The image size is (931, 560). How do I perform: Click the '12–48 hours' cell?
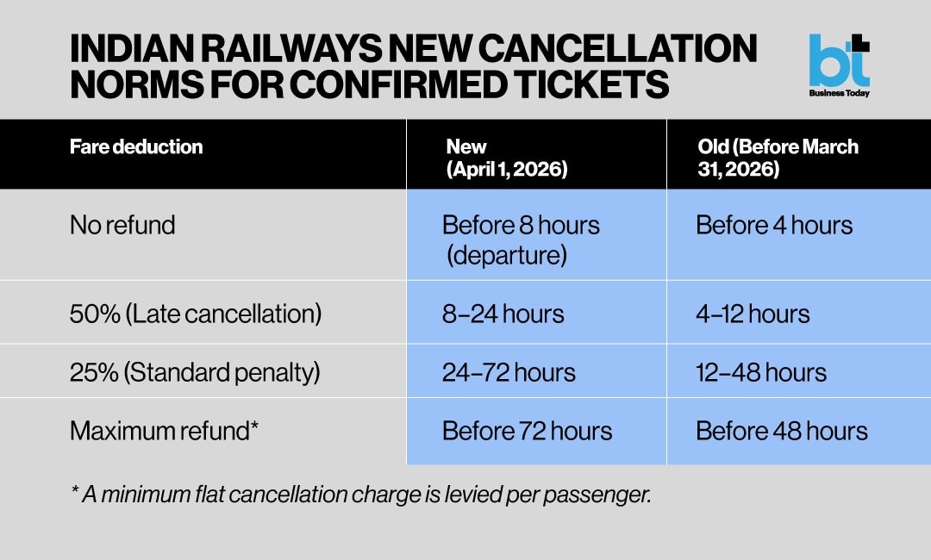(x=761, y=372)
